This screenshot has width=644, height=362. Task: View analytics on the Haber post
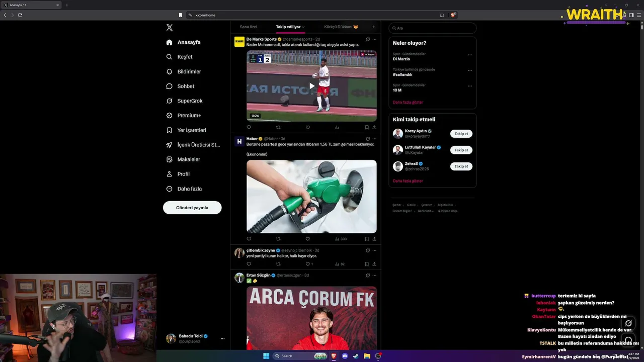tap(340, 239)
